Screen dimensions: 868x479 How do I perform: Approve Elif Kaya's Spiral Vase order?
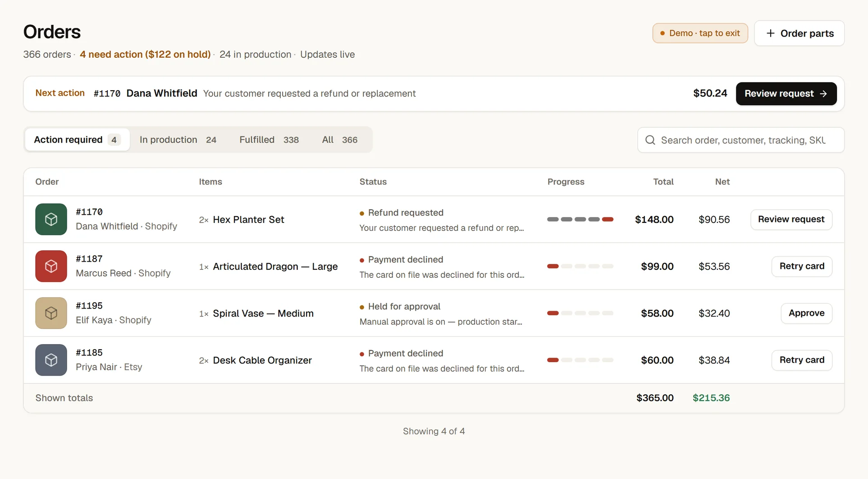(x=806, y=313)
